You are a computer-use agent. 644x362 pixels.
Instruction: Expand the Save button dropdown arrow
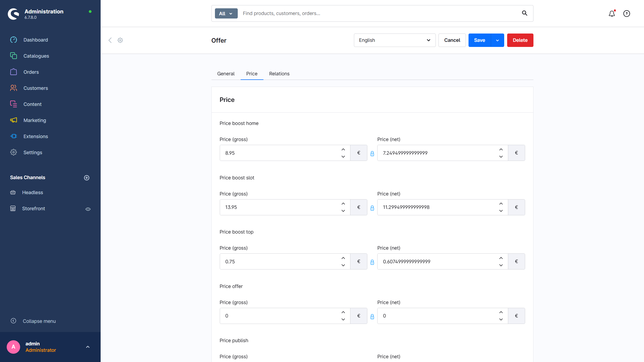pos(497,40)
